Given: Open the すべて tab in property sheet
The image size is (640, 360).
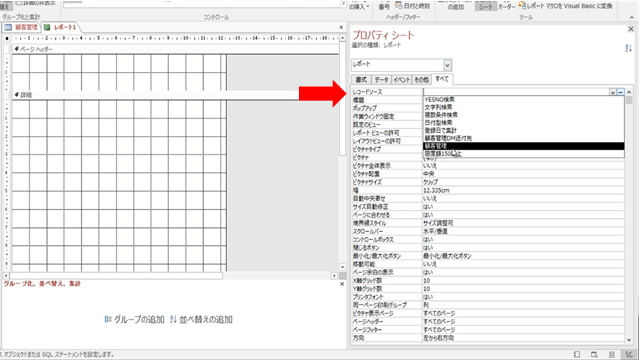Looking at the screenshot, I should tap(442, 79).
